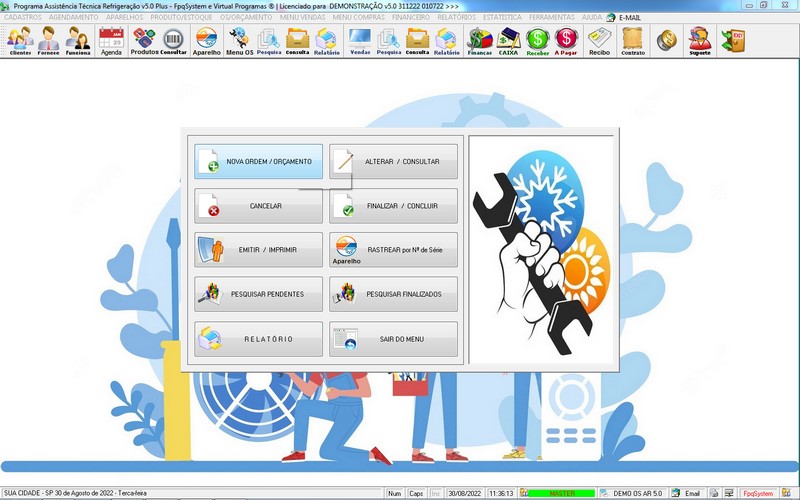This screenshot has width=800, height=500.
Task: Open the Contrato parchment icon
Action: (633, 41)
